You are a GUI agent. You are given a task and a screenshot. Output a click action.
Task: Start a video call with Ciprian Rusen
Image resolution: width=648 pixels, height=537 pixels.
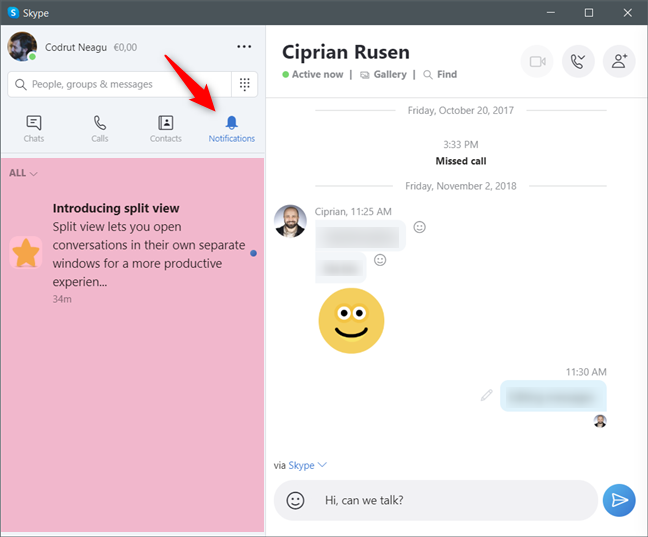point(537,62)
